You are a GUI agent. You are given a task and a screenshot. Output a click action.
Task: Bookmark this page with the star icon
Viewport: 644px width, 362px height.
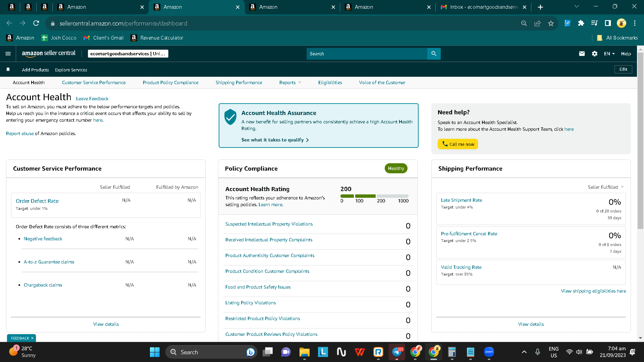(x=551, y=23)
